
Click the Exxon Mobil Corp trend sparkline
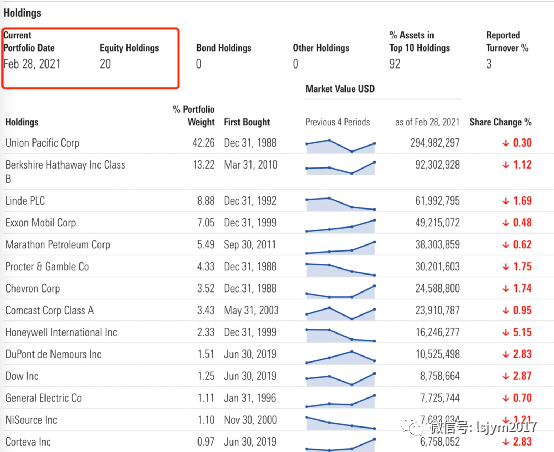point(341,226)
